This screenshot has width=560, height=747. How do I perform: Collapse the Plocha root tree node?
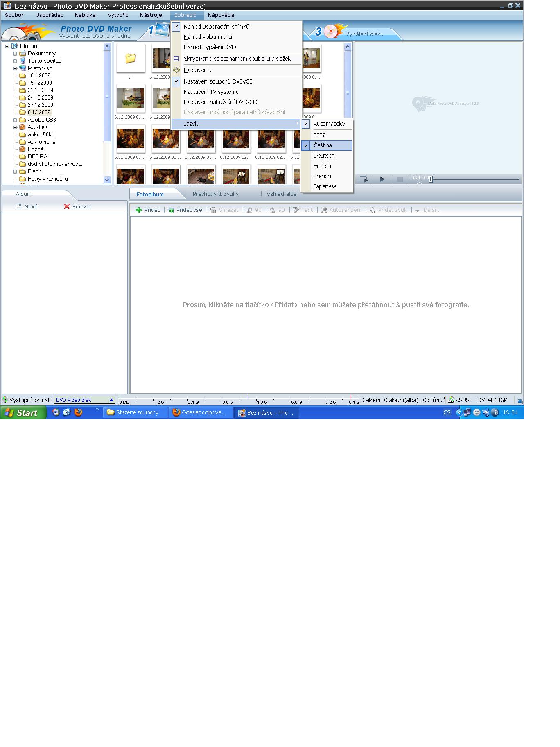pyautogui.click(x=7, y=46)
